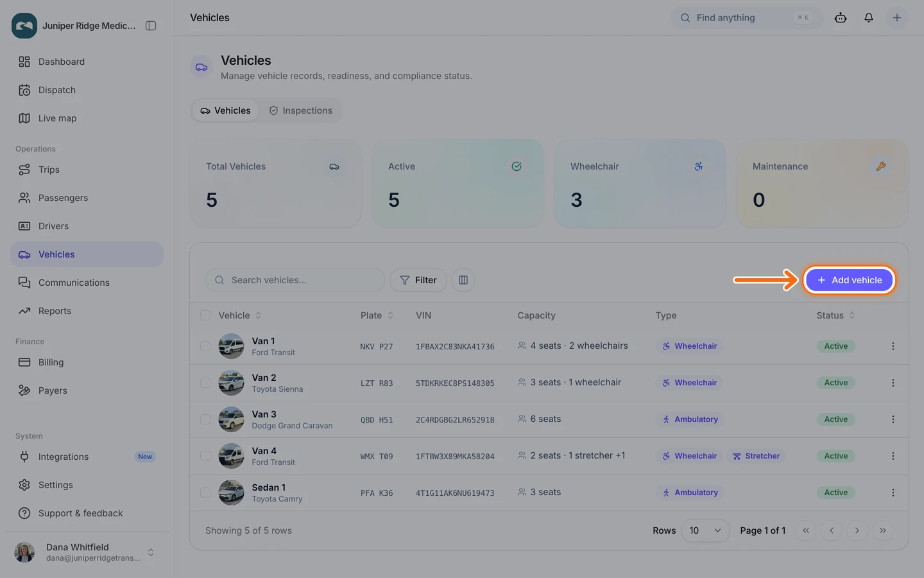The image size is (924, 578).
Task: Open notifications bell icon
Action: click(869, 18)
